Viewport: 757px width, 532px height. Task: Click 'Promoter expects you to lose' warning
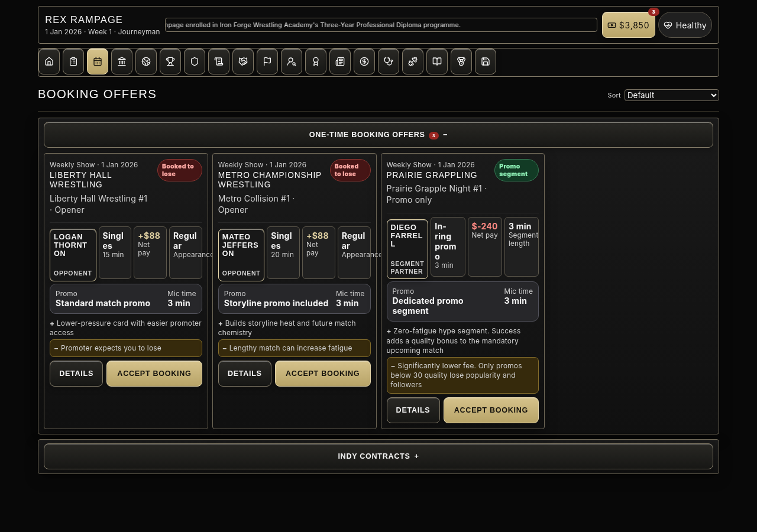point(126,348)
